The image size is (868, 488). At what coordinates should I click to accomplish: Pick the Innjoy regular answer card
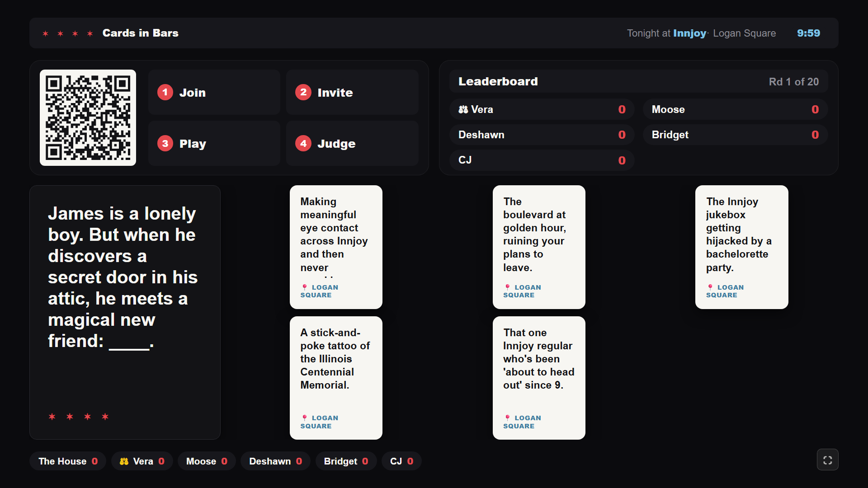point(539,378)
